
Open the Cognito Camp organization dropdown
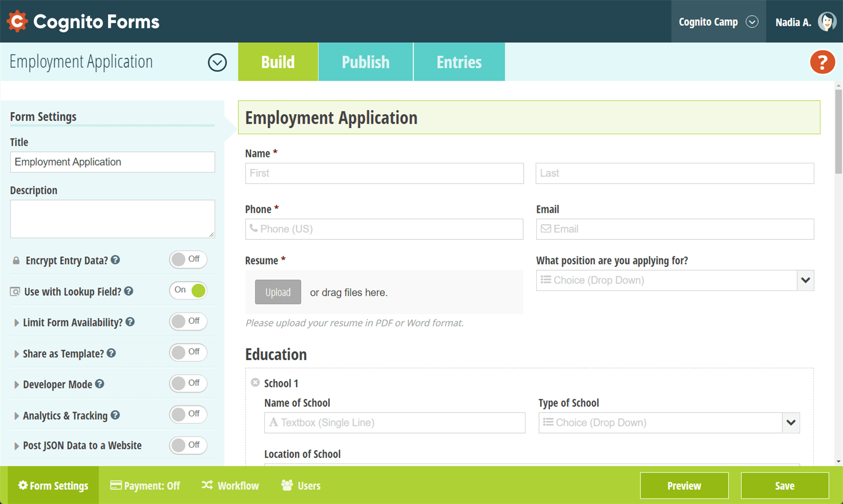[x=718, y=22]
